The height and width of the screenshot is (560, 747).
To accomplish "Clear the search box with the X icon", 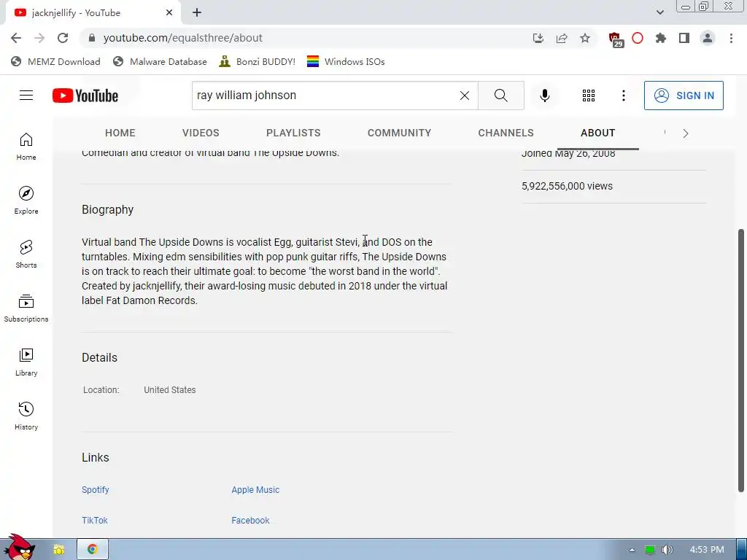I will click(465, 96).
